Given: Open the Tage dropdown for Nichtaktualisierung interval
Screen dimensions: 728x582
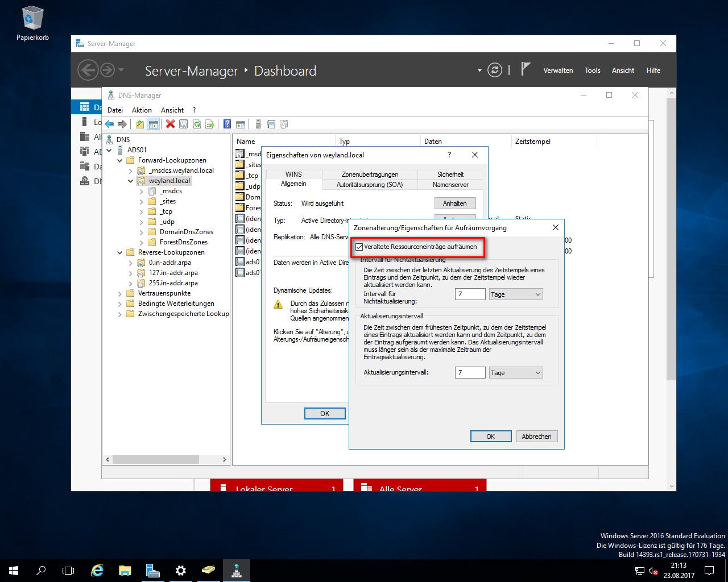Looking at the screenshot, I should click(x=515, y=294).
